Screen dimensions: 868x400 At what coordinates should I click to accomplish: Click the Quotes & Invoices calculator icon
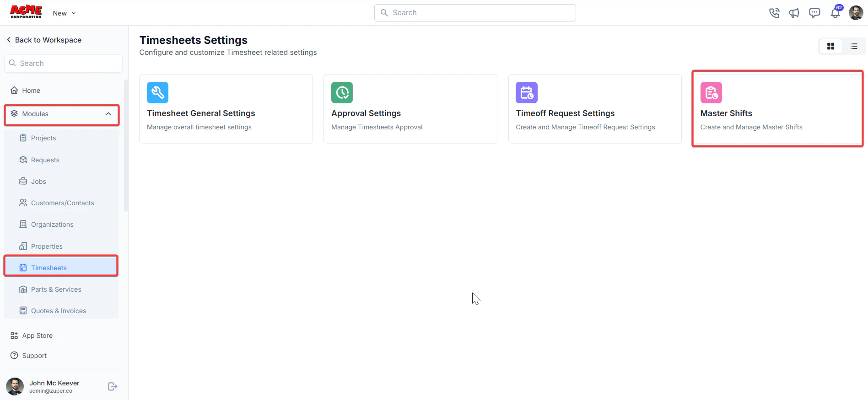(x=23, y=310)
